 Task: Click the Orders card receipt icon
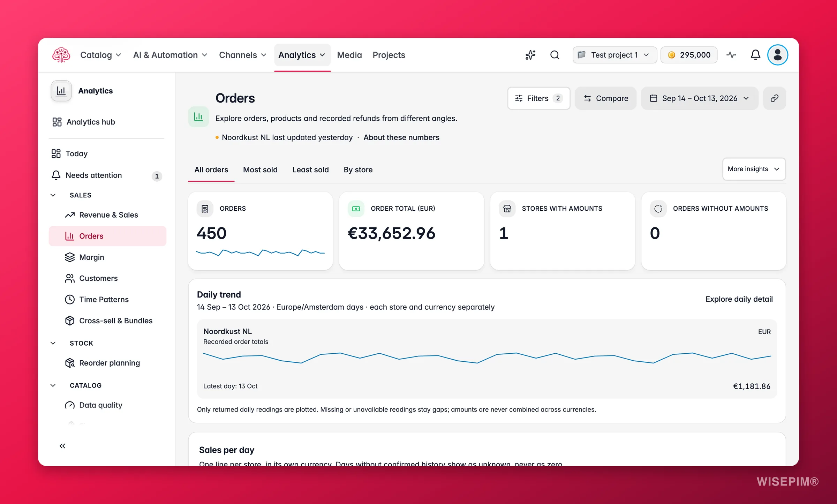coord(205,209)
